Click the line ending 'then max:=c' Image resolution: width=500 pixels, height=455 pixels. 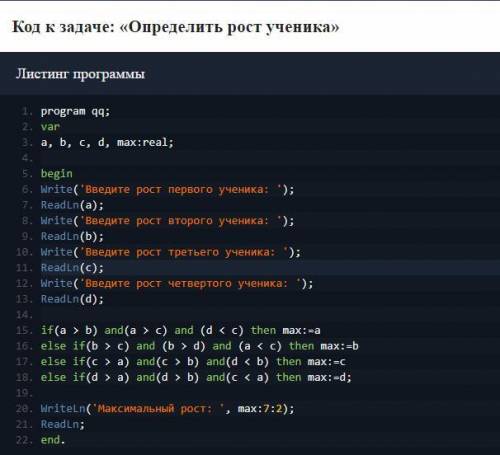(x=193, y=362)
